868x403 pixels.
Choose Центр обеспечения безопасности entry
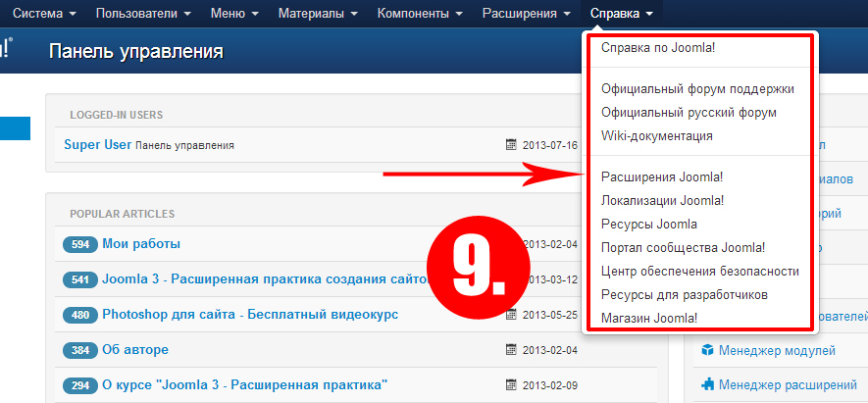(699, 271)
